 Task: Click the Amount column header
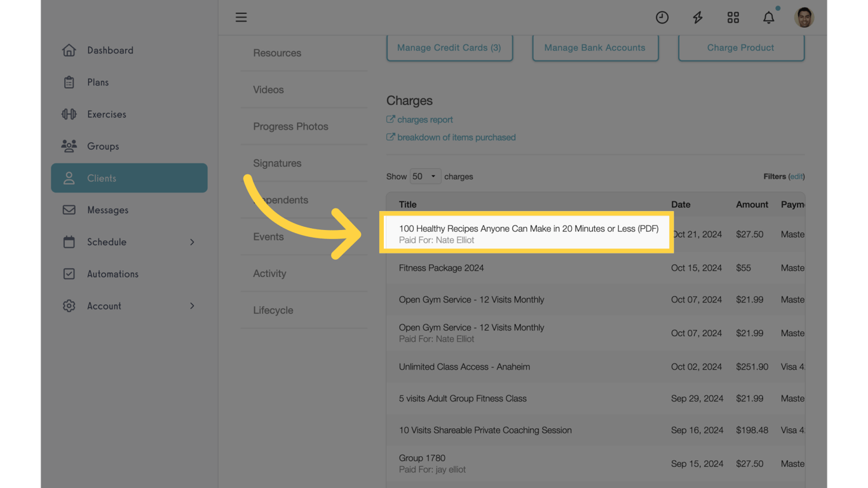[x=752, y=205]
